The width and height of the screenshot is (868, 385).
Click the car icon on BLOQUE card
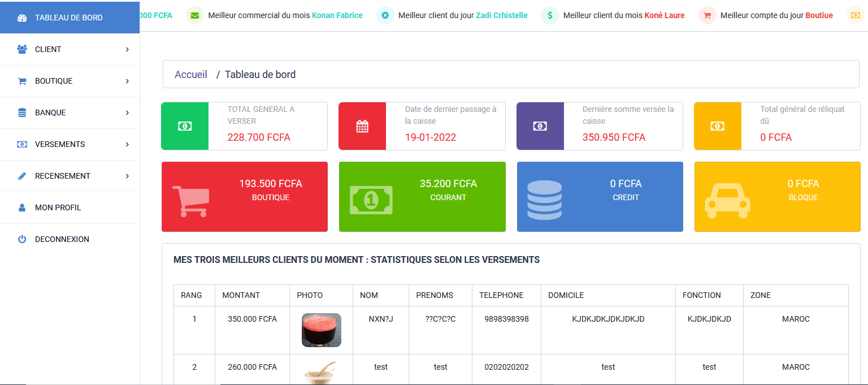coord(727,200)
